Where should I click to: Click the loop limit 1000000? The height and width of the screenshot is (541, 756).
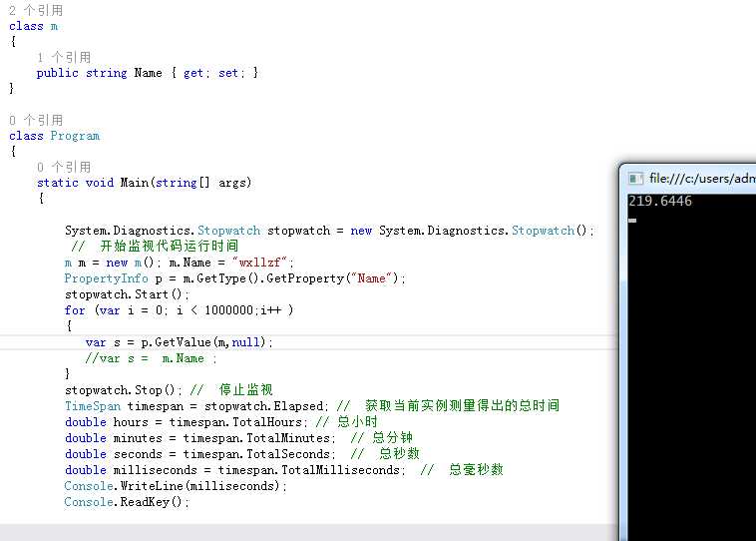(x=229, y=310)
